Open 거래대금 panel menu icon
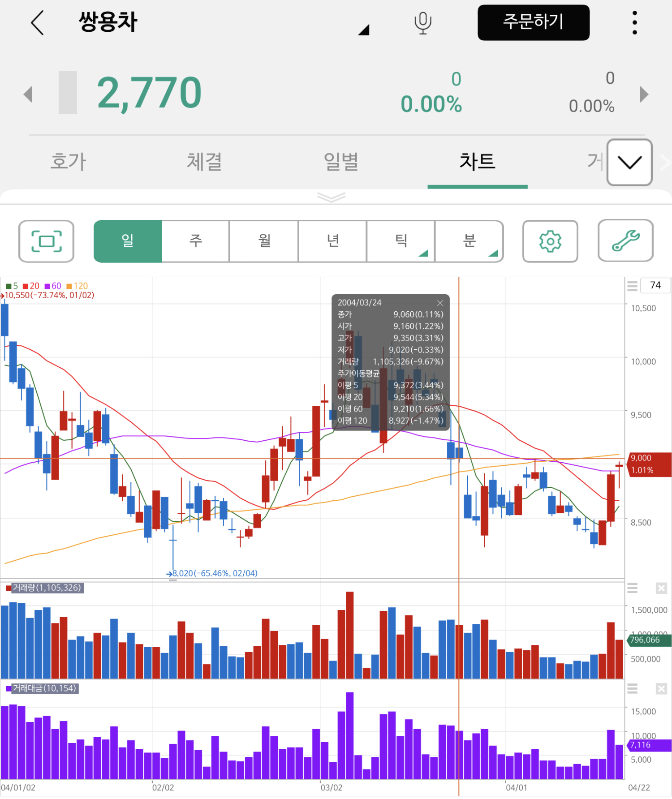The image size is (672, 799). [632, 689]
